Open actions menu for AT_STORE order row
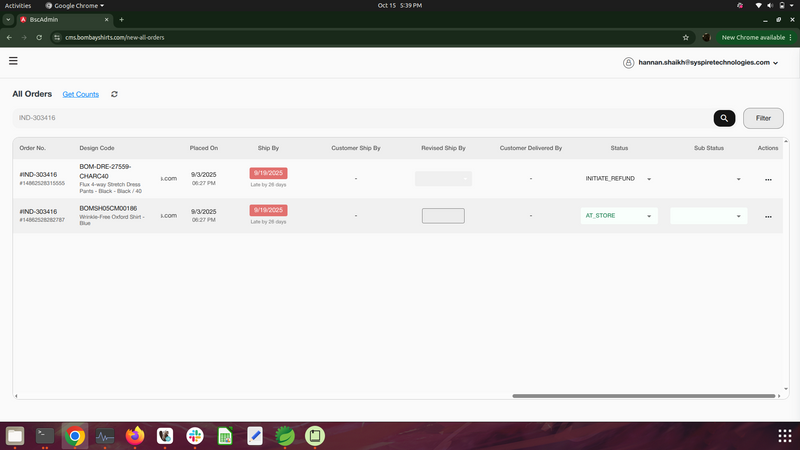The width and height of the screenshot is (800, 450). click(x=768, y=217)
